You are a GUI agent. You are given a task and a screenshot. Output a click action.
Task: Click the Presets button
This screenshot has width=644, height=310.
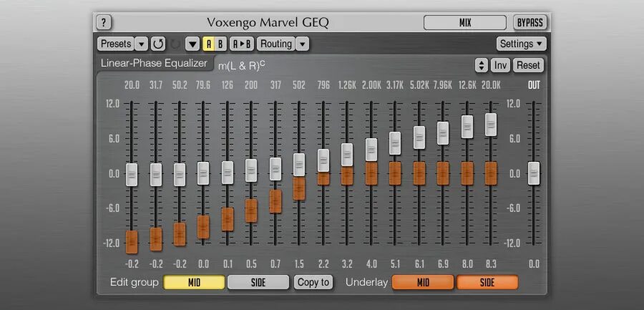click(x=116, y=44)
